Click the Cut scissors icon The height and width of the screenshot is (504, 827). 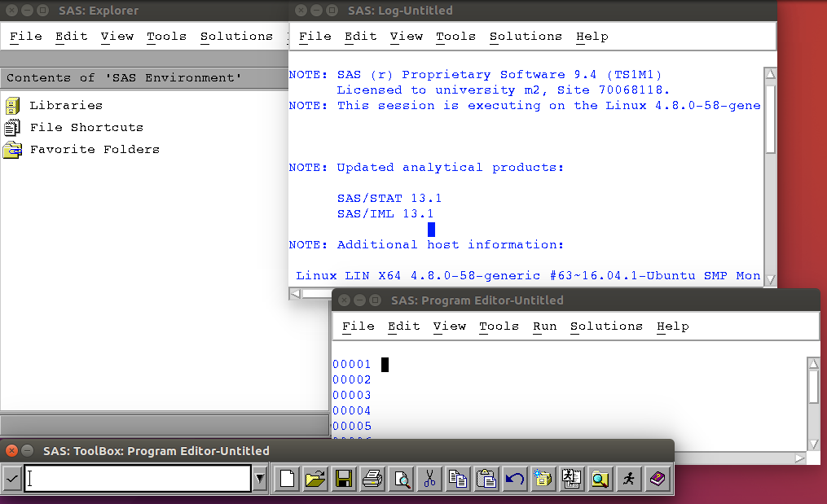coord(430,479)
